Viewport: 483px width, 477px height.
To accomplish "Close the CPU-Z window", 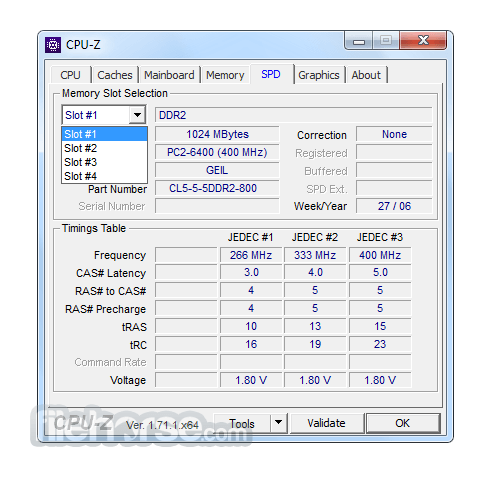I will coord(423,40).
